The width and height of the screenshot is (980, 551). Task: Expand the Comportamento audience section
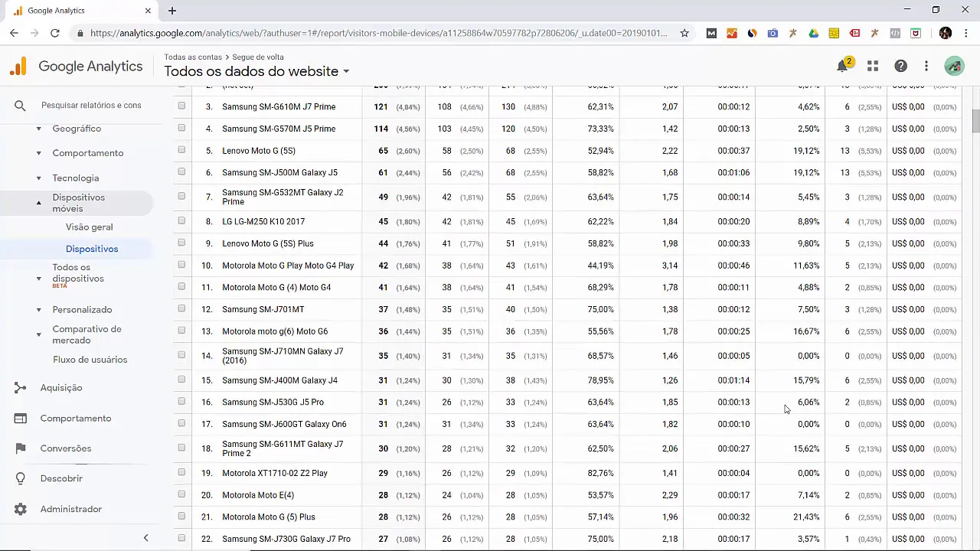38,154
